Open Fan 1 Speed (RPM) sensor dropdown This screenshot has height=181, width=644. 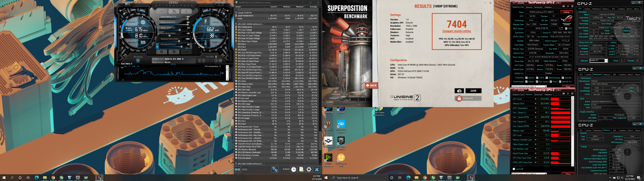pyautogui.click(x=535, y=117)
